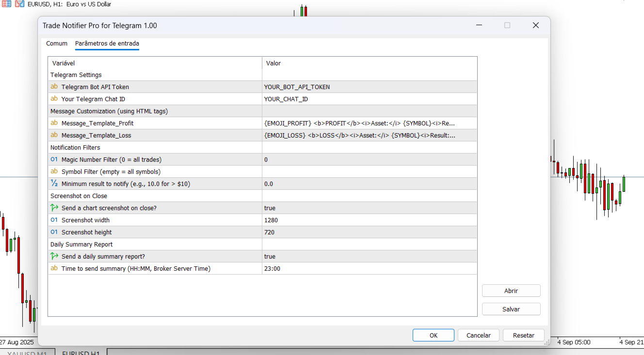Viewport: 644px width, 355px height.
Task: Select the Time to send summary label
Action: click(136, 269)
